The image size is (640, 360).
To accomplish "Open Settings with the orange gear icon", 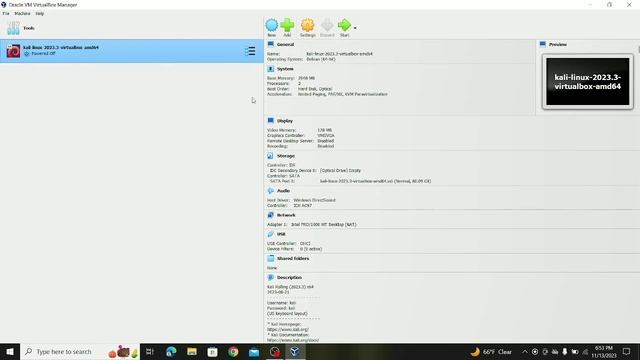I will coord(307,25).
